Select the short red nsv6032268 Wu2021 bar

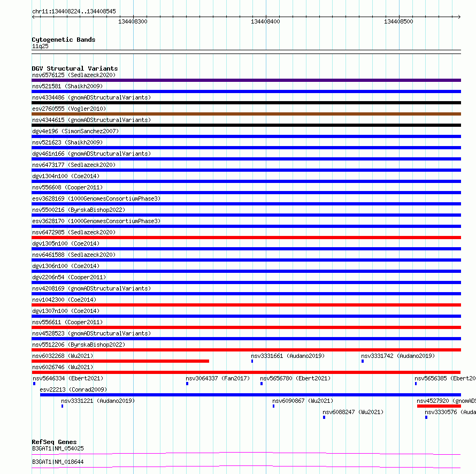pyautogui.click(x=120, y=361)
